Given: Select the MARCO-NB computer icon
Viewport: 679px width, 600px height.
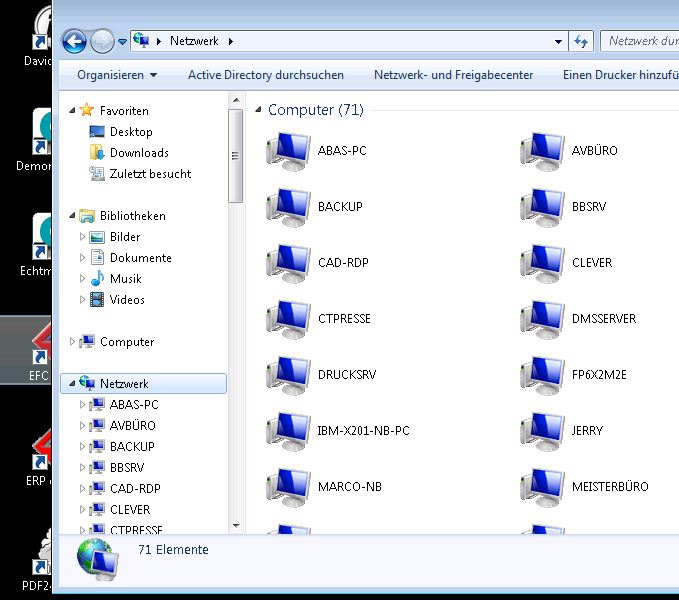Looking at the screenshot, I should 288,487.
